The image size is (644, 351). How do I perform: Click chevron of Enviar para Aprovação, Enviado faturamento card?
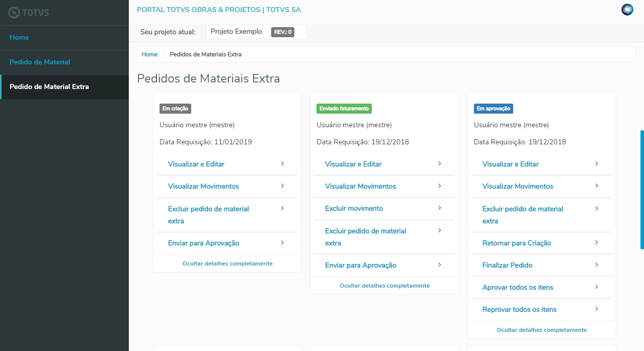coord(439,265)
